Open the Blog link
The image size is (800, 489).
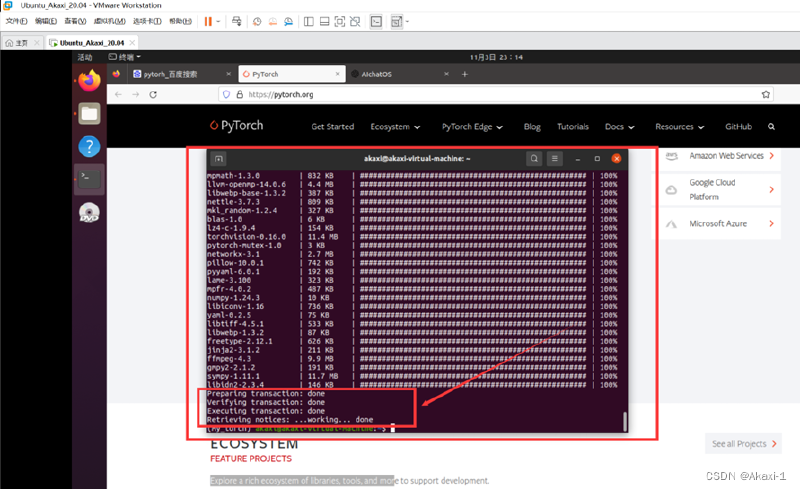pyautogui.click(x=532, y=127)
